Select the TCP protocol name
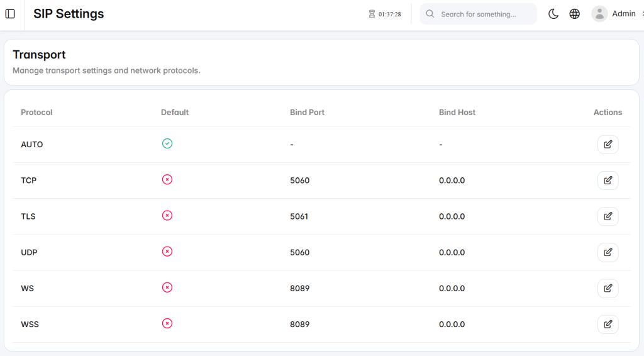644x356 pixels. click(29, 181)
